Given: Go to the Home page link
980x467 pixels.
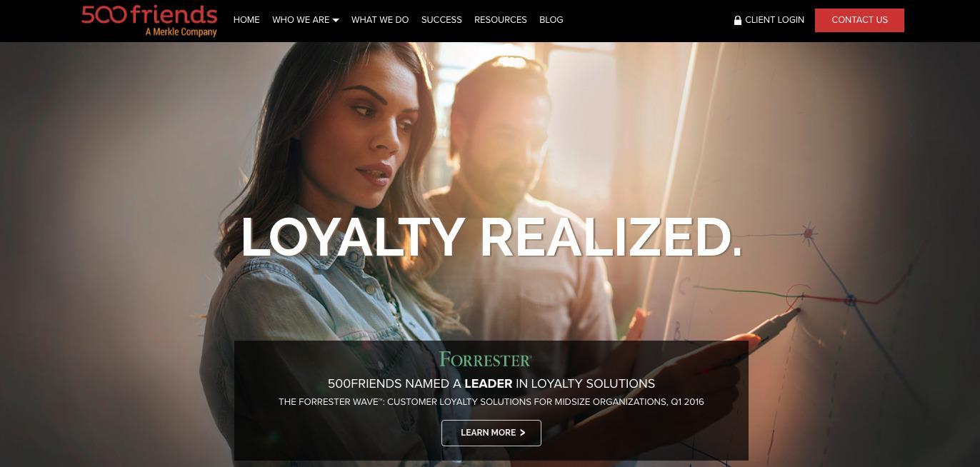Looking at the screenshot, I should click(x=246, y=20).
